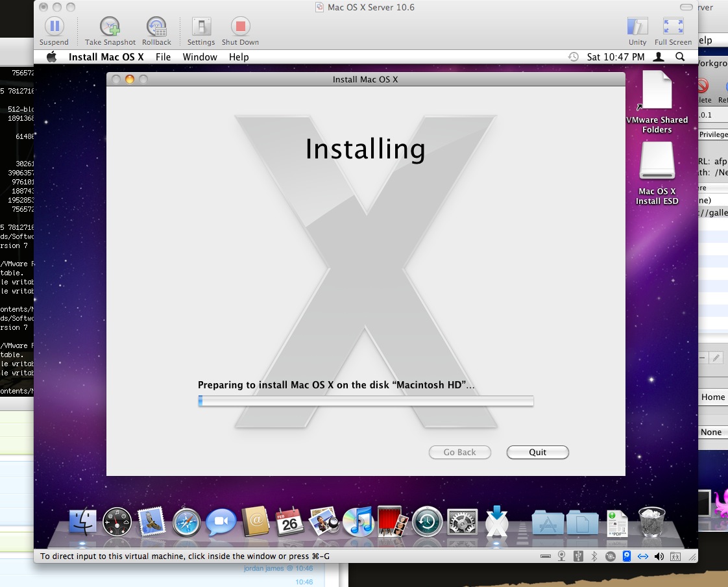728x587 pixels.
Task: Open Preview from the Dock
Action: coord(324,521)
